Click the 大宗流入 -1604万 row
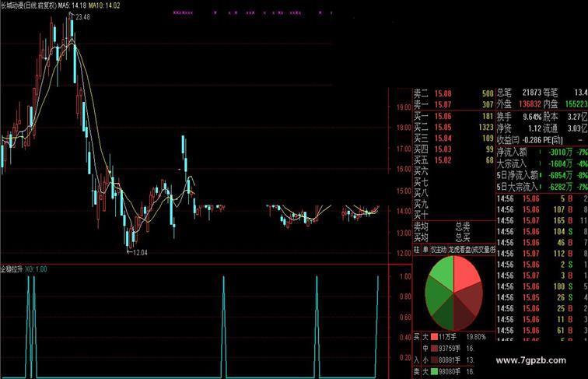 (x=542, y=163)
